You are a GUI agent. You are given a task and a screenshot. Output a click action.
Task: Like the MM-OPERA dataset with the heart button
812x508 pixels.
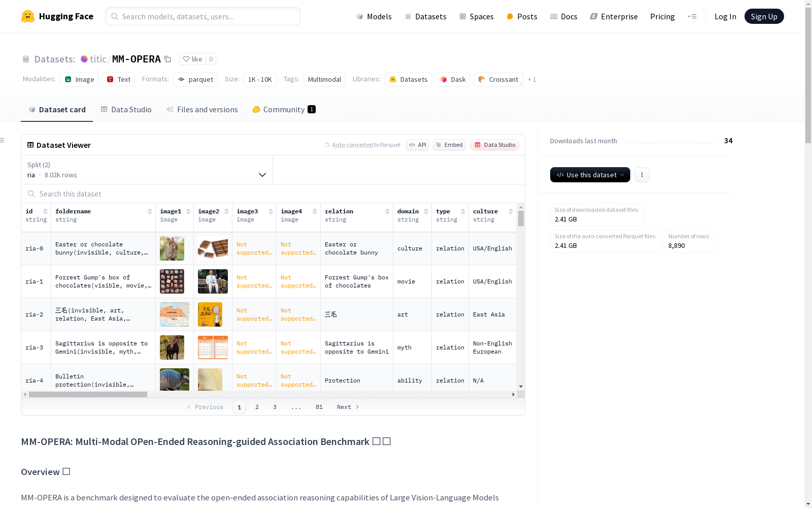click(x=192, y=59)
